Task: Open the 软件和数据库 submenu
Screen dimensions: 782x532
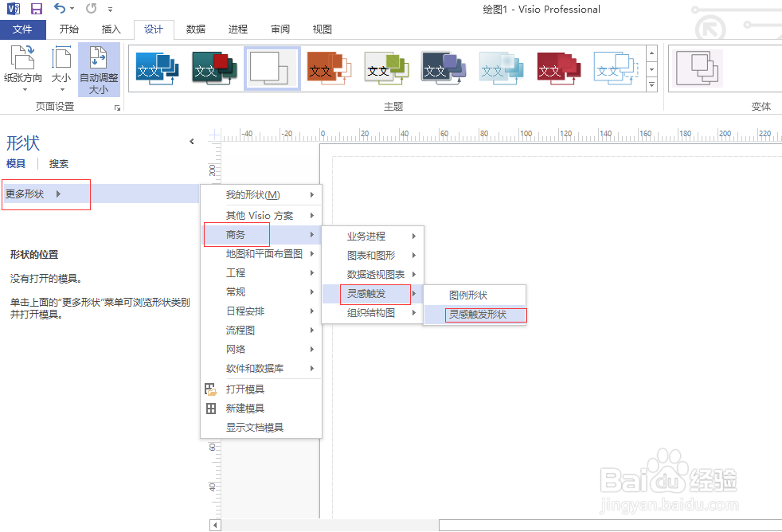Action: (x=261, y=369)
